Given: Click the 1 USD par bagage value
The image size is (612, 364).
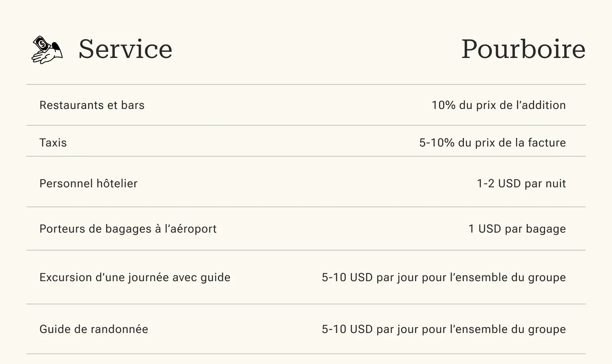Looking at the screenshot, I should (517, 229).
